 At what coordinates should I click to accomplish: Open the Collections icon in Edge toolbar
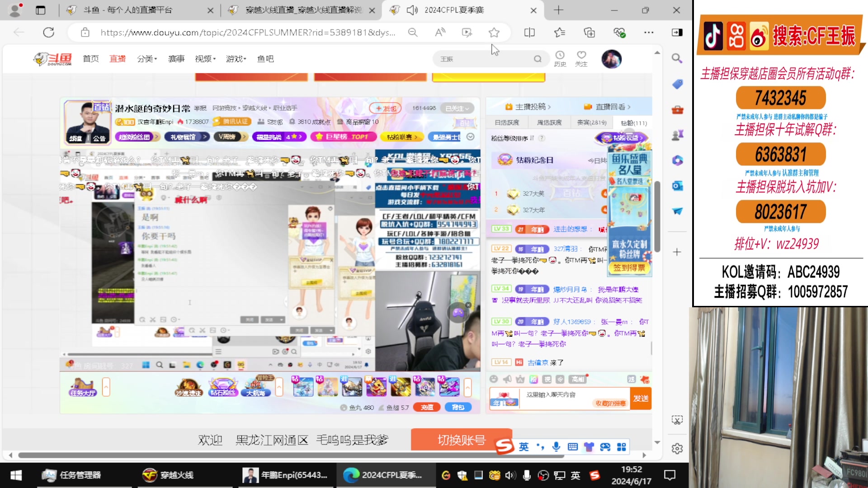click(x=590, y=33)
